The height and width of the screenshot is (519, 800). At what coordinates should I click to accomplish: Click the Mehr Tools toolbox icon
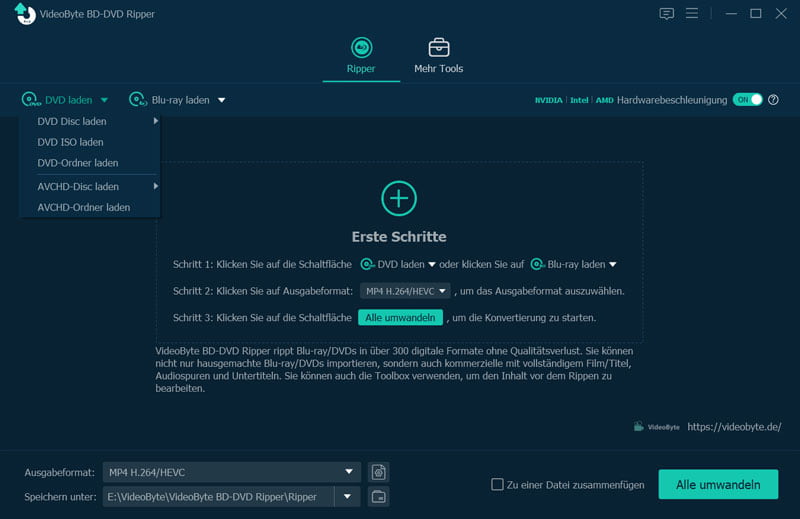pyautogui.click(x=438, y=48)
